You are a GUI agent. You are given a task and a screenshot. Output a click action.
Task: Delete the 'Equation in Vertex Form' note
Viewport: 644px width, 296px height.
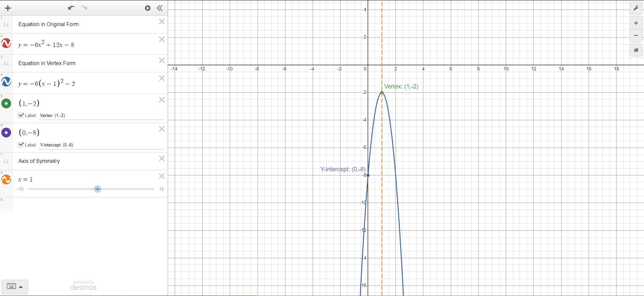pyautogui.click(x=162, y=61)
